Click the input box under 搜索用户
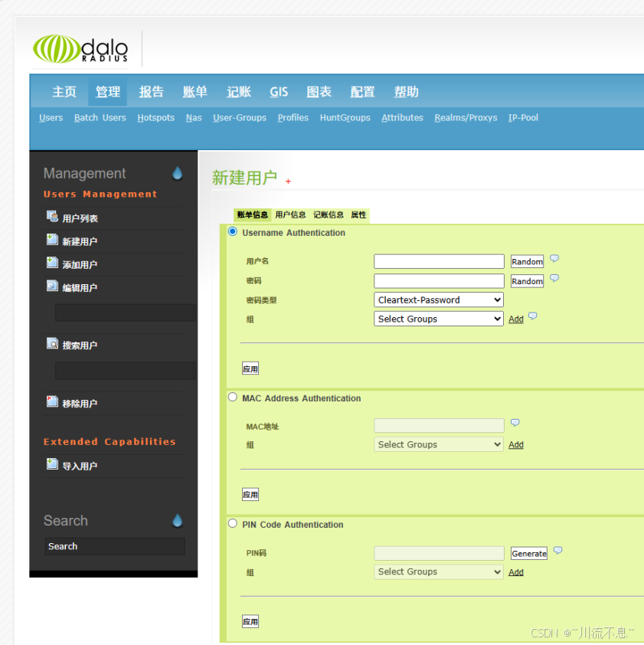The image size is (644, 645). click(x=126, y=371)
